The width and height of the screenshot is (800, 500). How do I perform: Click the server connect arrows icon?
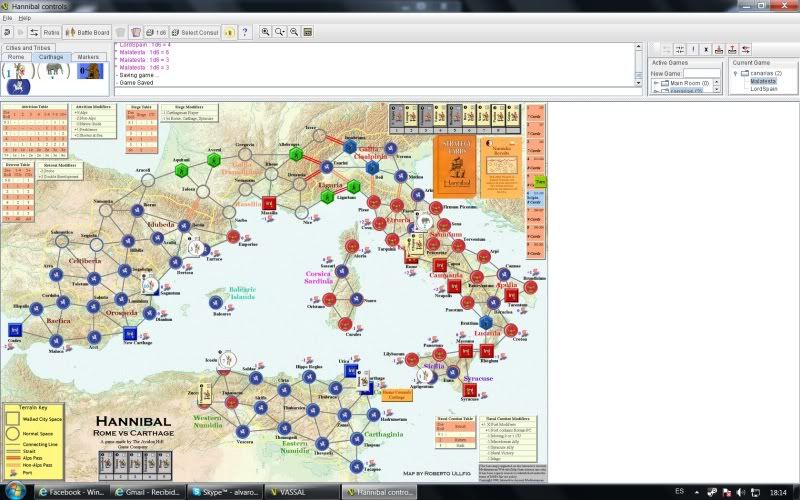(34, 32)
